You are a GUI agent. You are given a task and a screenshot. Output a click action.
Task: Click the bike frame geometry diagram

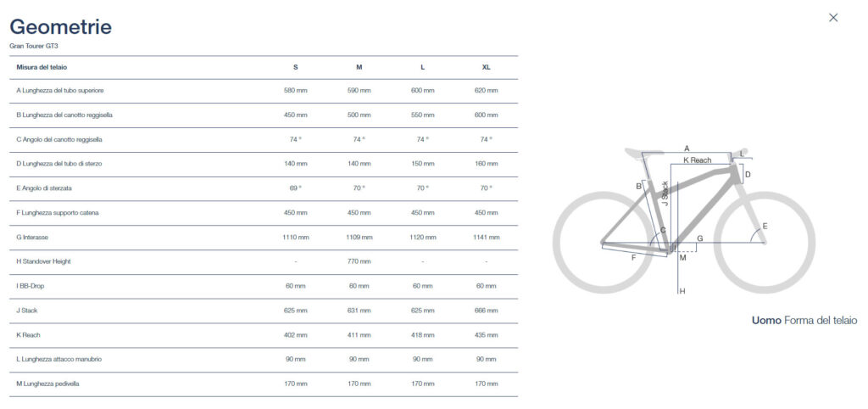click(684, 220)
